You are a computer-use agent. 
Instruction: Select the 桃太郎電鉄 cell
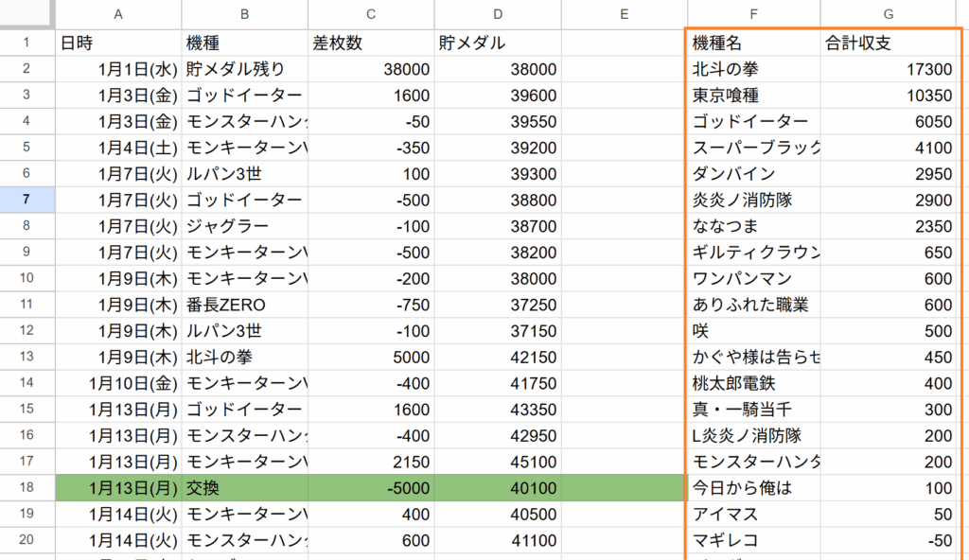click(753, 383)
